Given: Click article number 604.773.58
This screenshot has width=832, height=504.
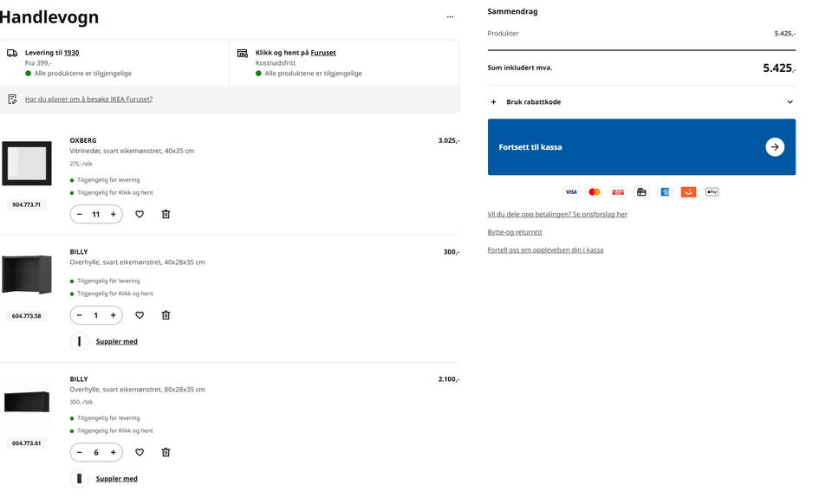Looking at the screenshot, I should tap(27, 316).
